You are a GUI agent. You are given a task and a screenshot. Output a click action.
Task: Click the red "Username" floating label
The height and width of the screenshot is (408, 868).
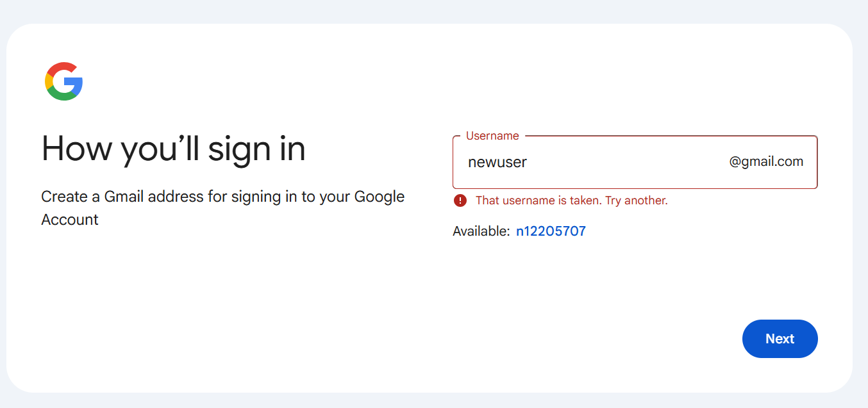(492, 136)
